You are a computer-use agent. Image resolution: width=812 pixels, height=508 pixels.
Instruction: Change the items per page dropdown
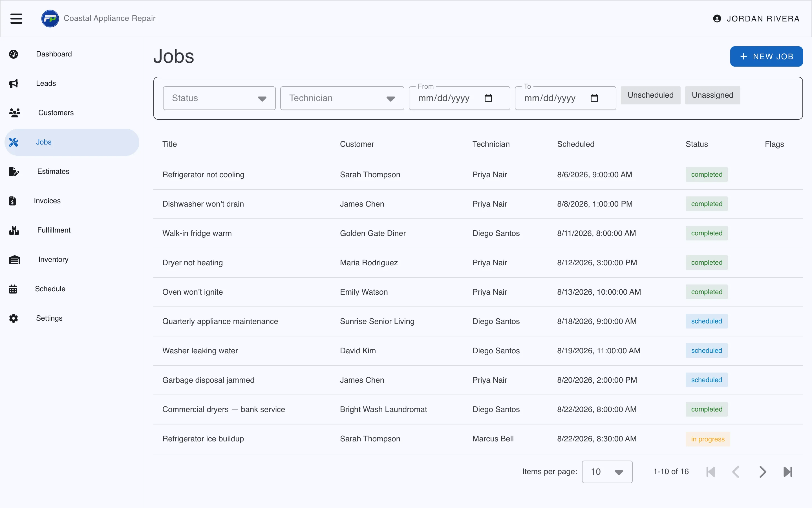(x=607, y=472)
